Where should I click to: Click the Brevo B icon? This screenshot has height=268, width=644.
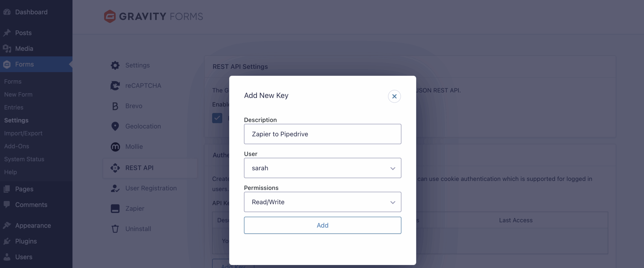pyautogui.click(x=115, y=106)
